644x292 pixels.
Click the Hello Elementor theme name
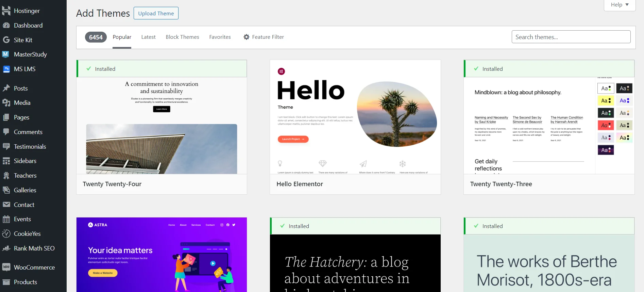pos(300,184)
